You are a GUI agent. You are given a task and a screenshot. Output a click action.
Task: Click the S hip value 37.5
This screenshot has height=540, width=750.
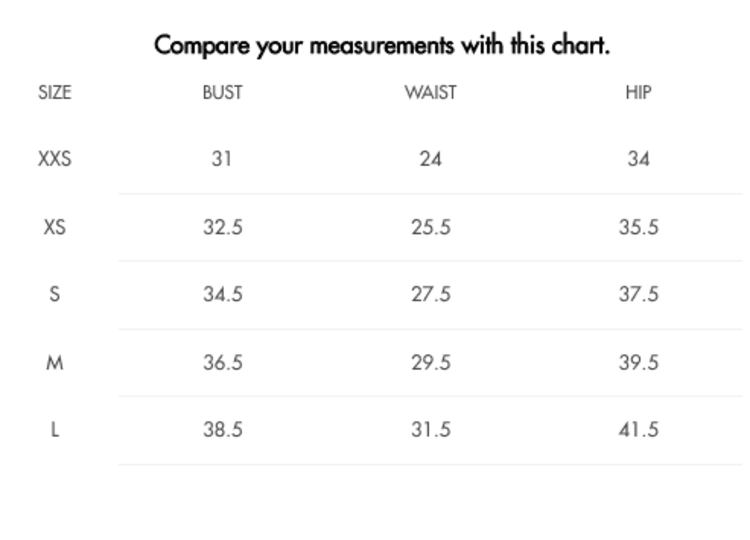pos(638,295)
